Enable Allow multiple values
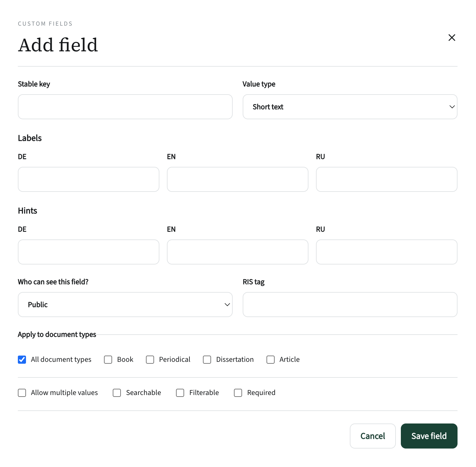The image size is (476, 467). (x=22, y=393)
